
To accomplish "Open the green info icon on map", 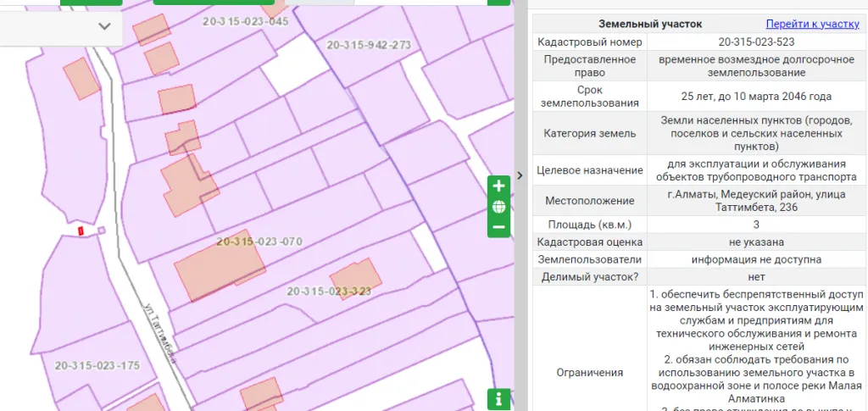I will 498,398.
